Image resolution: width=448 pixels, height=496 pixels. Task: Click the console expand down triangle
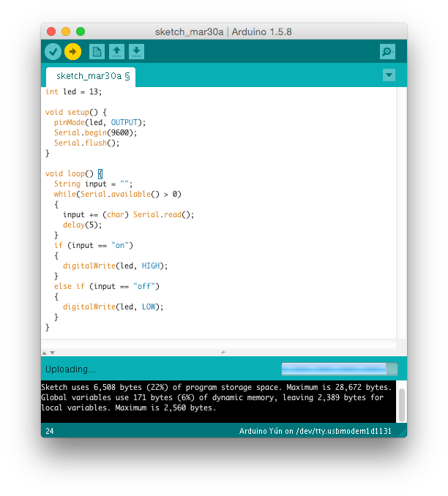[x=53, y=353]
